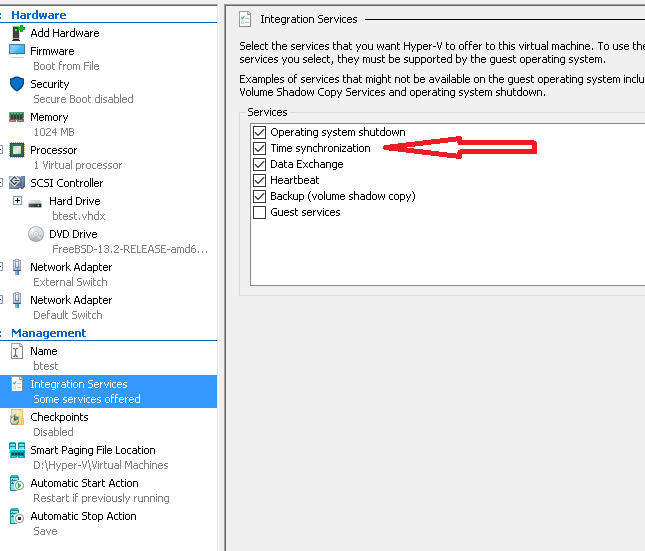
Task: Uncheck Operating system shutdown service
Action: pyautogui.click(x=260, y=132)
